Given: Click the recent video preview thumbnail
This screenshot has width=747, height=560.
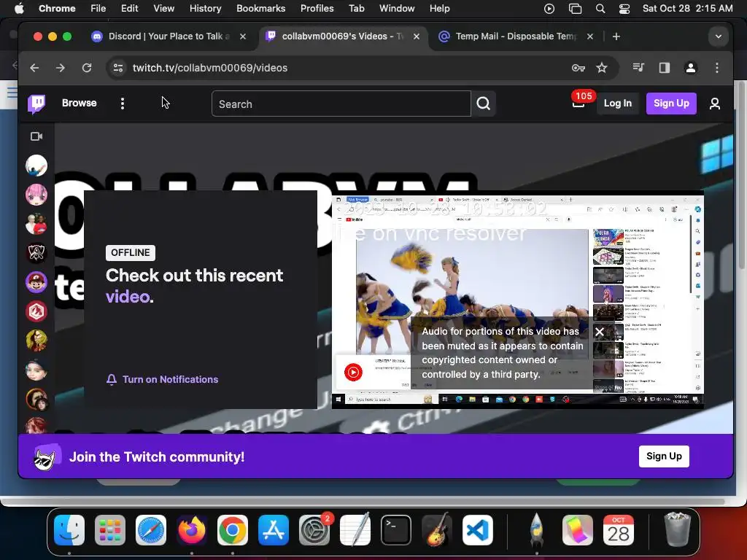Looking at the screenshot, I should [517, 300].
